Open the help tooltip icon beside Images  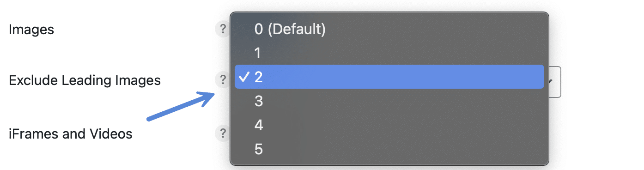(x=223, y=30)
